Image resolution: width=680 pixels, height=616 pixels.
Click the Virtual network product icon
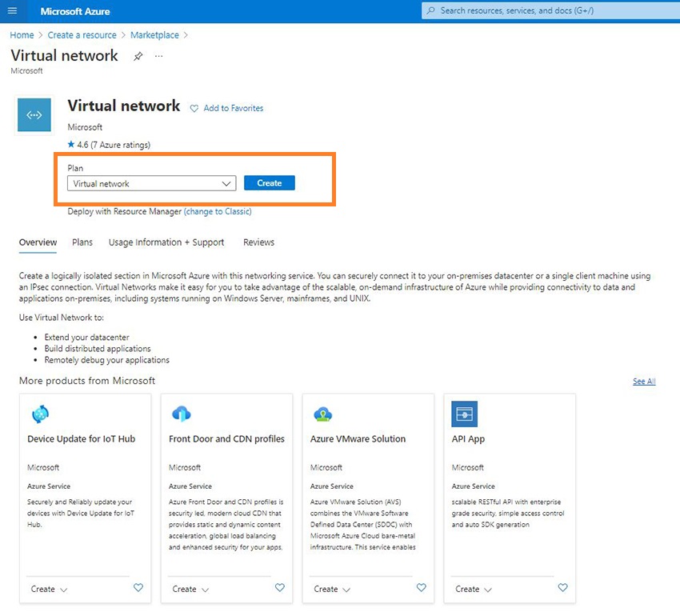34,115
